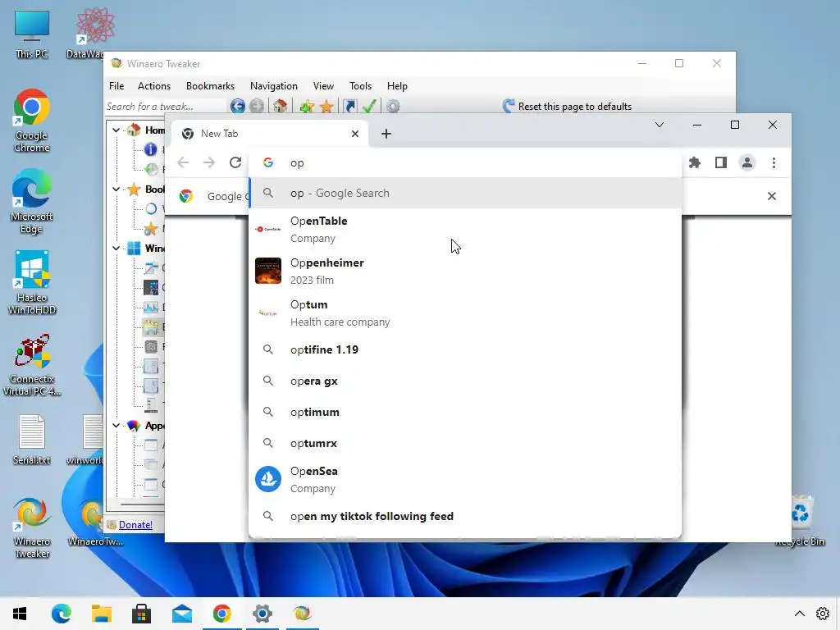Show hidden tray icons chevron
Viewport: 840px width, 630px height.
(799, 614)
